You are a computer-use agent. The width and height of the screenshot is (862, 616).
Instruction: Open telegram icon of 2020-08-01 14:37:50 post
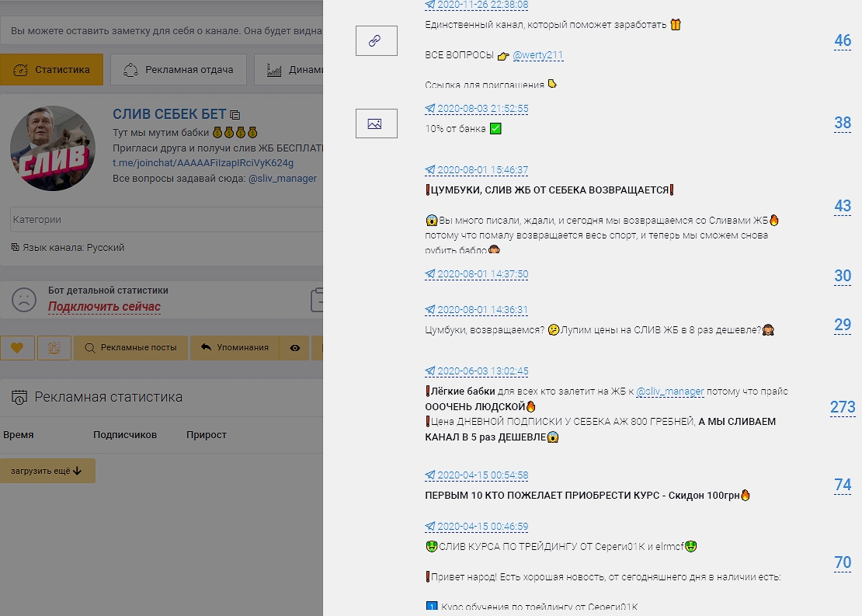(x=430, y=274)
